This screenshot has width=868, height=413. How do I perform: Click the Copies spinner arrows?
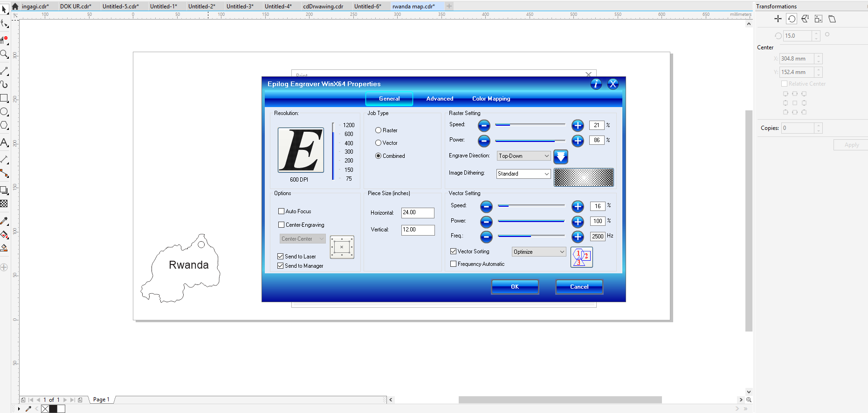[819, 128]
